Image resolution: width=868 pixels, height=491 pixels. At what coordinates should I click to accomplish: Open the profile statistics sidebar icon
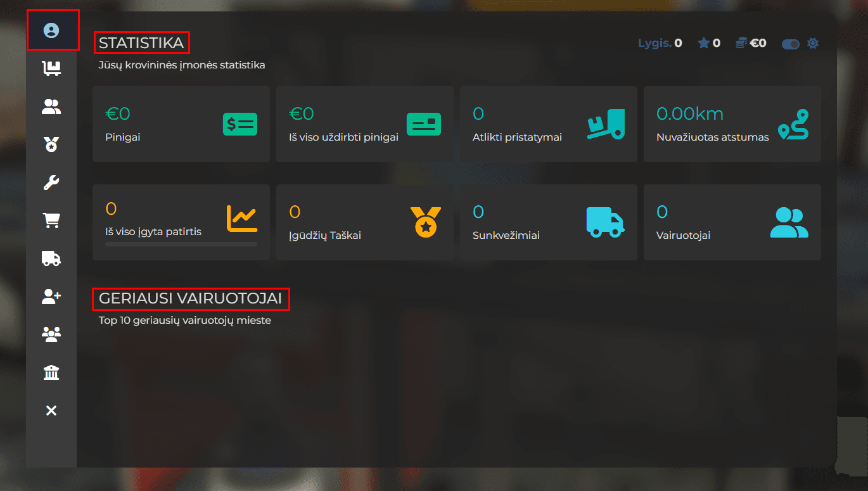click(x=51, y=30)
